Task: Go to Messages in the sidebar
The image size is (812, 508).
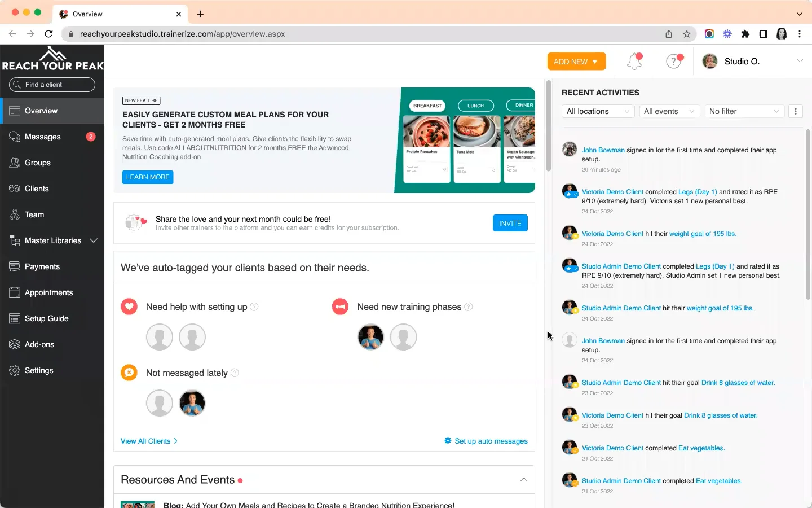Action: [x=52, y=137]
